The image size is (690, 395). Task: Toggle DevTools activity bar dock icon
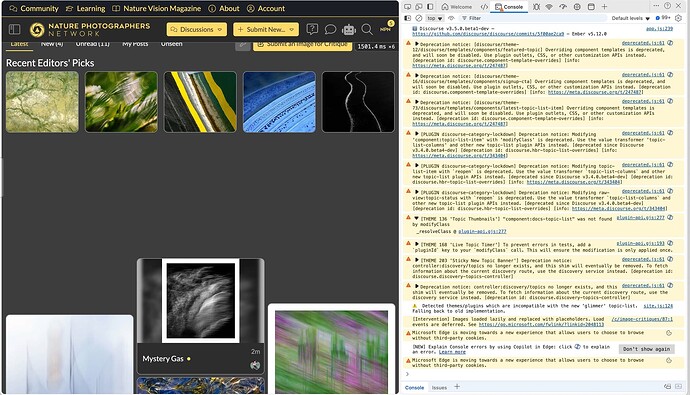click(x=430, y=7)
